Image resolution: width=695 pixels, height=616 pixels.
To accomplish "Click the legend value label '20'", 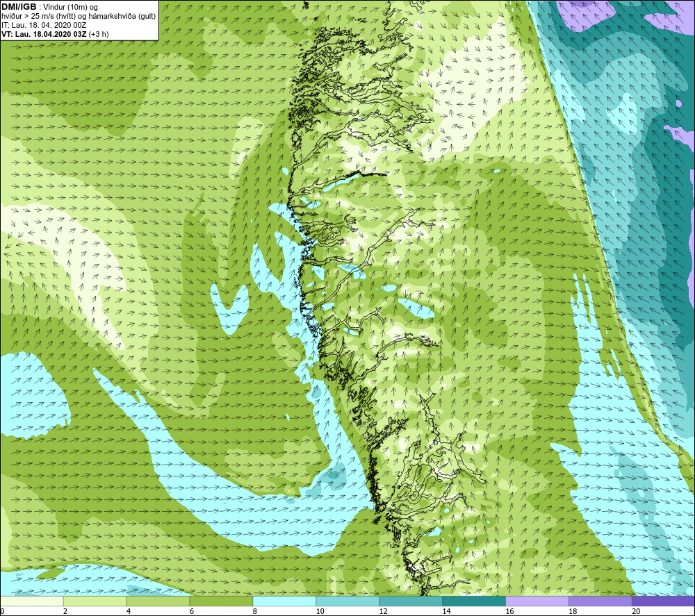I will (x=636, y=611).
